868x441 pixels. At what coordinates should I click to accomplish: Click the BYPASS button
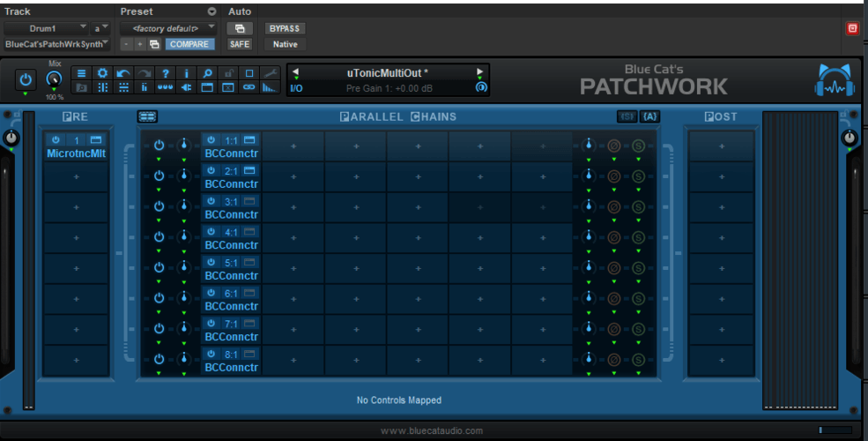pyautogui.click(x=285, y=28)
